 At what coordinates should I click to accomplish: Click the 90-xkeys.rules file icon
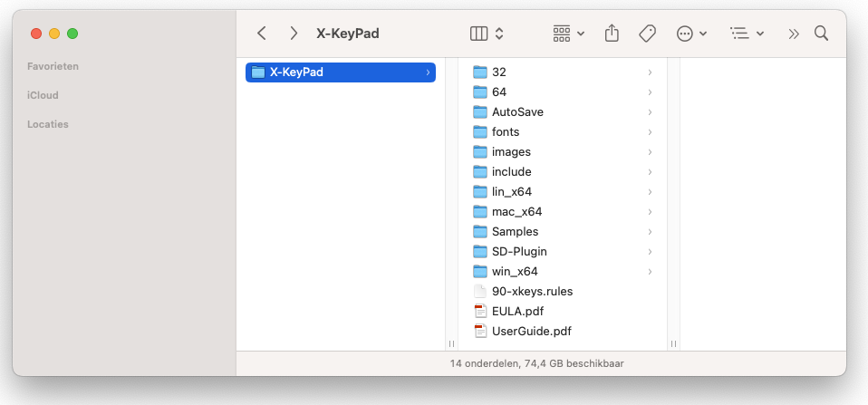click(x=480, y=291)
